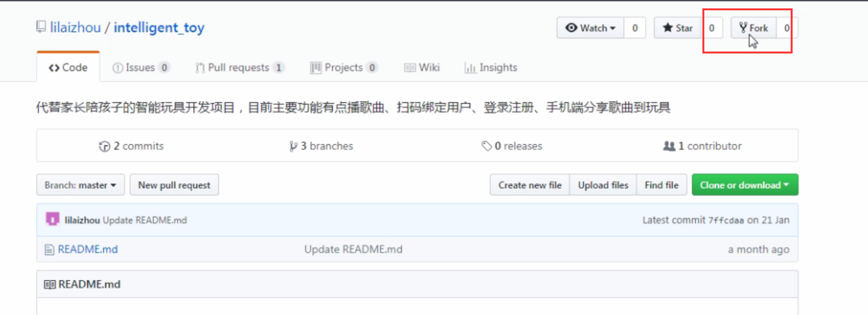This screenshot has width=868, height=315.
Task: Click the branches icon beside 3 branches
Action: click(294, 146)
